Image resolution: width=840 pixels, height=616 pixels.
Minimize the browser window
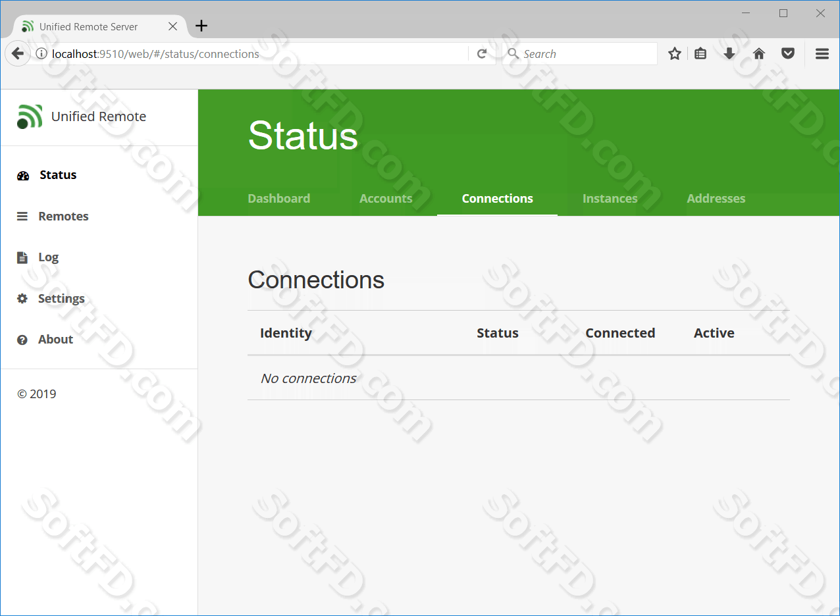point(746,13)
